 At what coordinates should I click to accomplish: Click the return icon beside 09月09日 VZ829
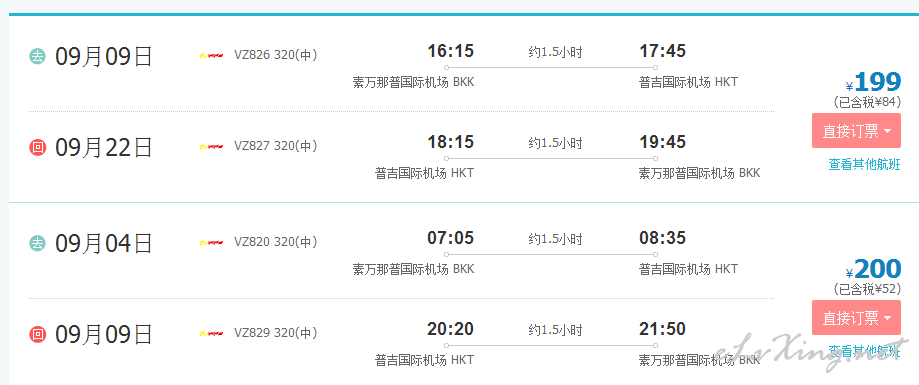tap(38, 335)
